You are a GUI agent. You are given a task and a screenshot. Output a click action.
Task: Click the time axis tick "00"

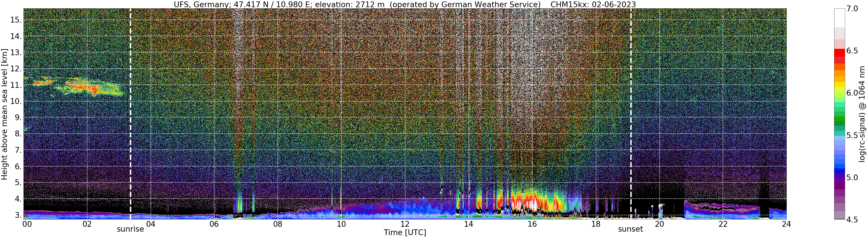click(x=27, y=224)
